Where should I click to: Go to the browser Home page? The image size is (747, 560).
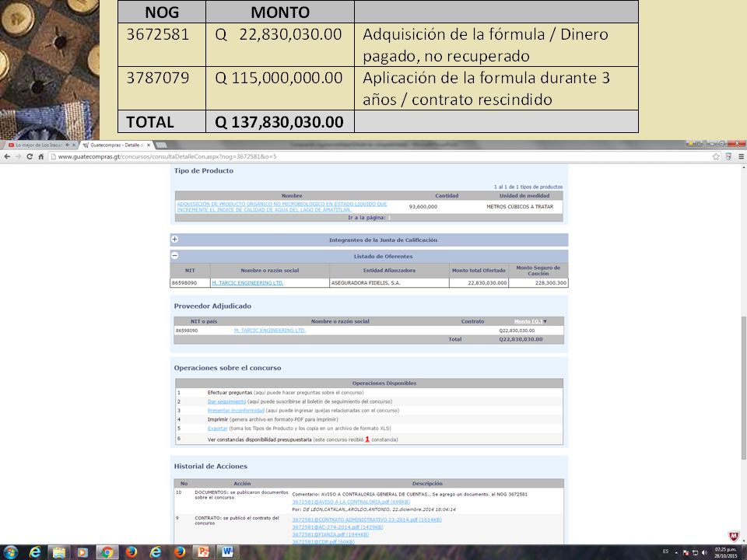[x=41, y=156]
